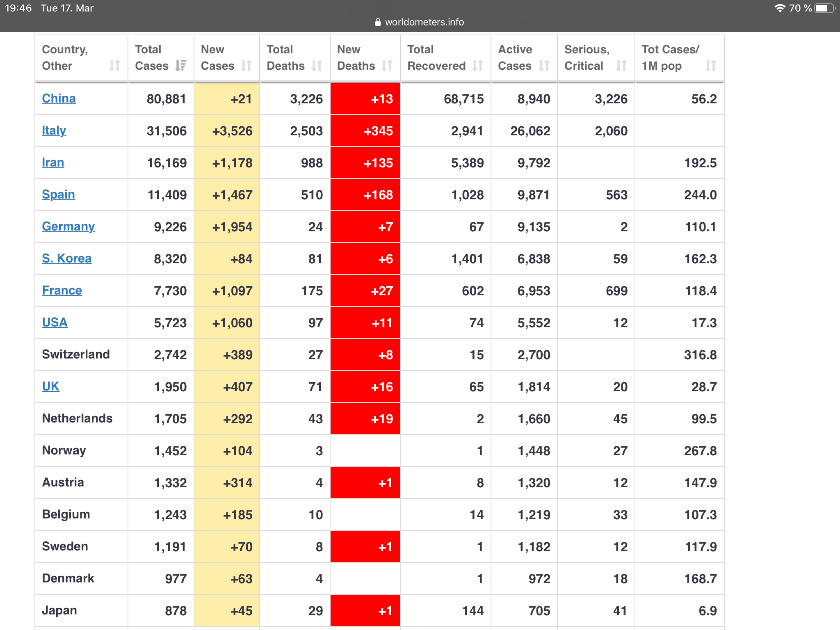Image resolution: width=840 pixels, height=630 pixels.
Task: Sort by Serious, Critical arrow icon
Action: click(x=621, y=66)
